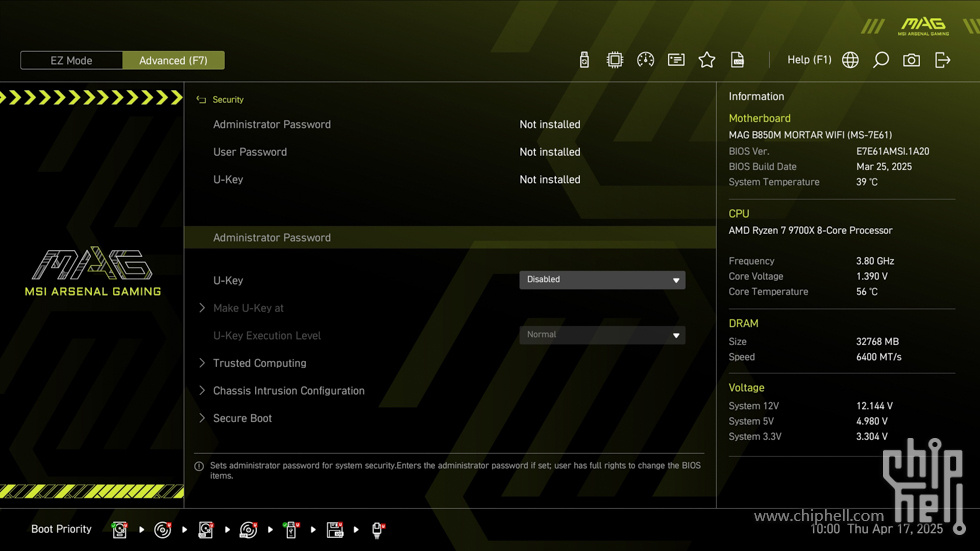Select the network boot device icon
The image size is (980, 551).
tap(378, 530)
